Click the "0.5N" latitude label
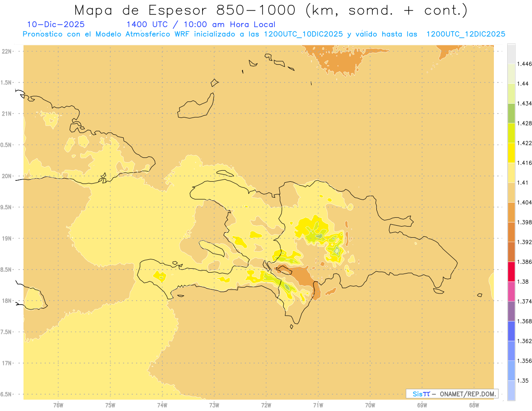 (x=6, y=145)
